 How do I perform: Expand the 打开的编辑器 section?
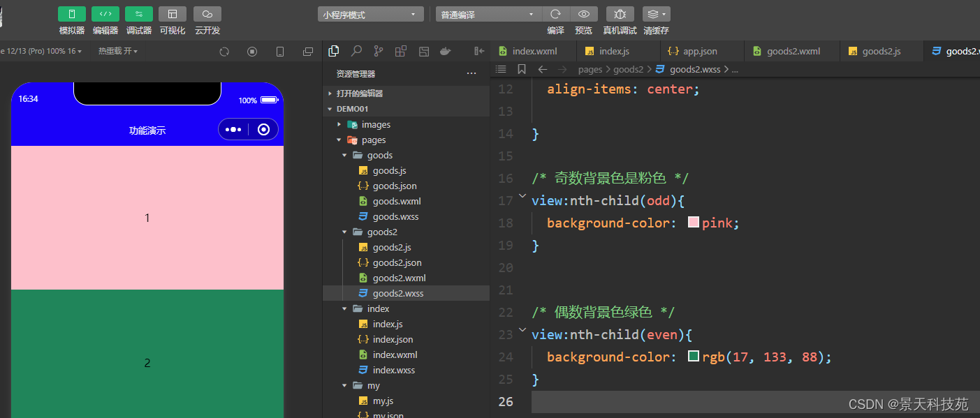point(406,93)
